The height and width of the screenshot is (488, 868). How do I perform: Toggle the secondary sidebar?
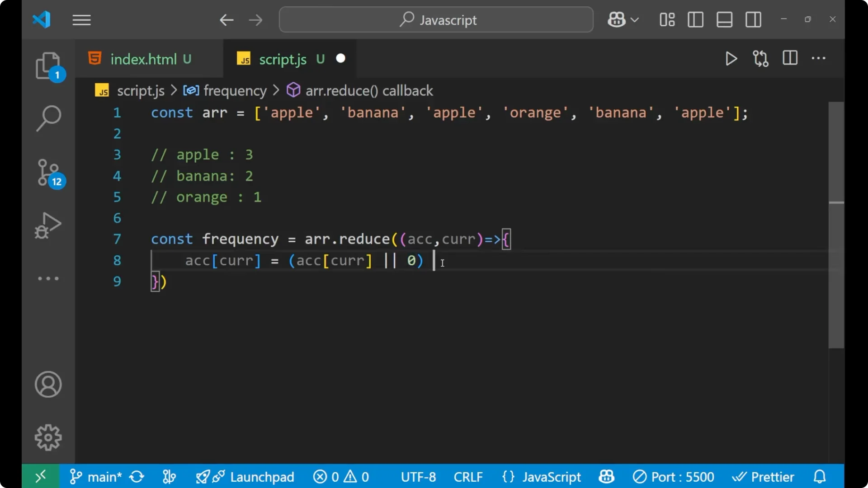tap(753, 19)
